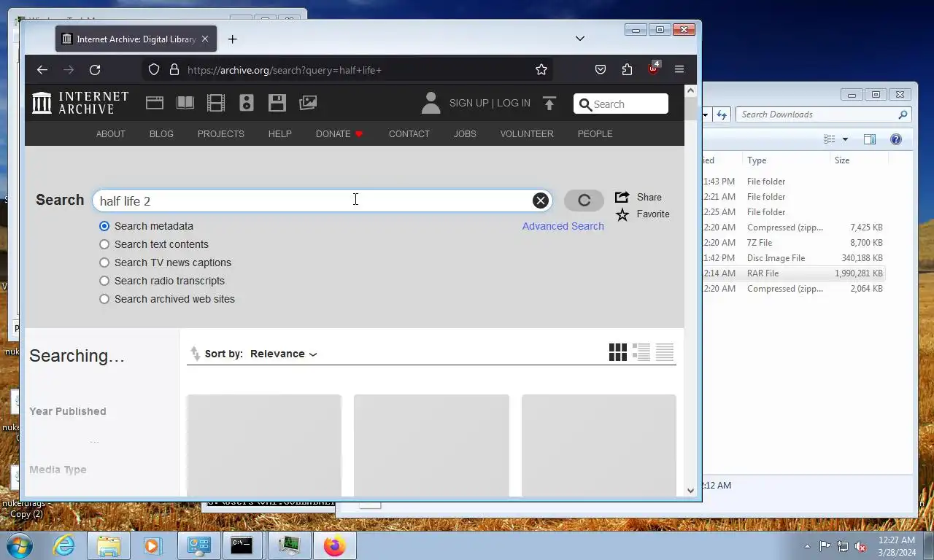Select Search text contents radio option
Screen dimensions: 934x560
click(104, 244)
